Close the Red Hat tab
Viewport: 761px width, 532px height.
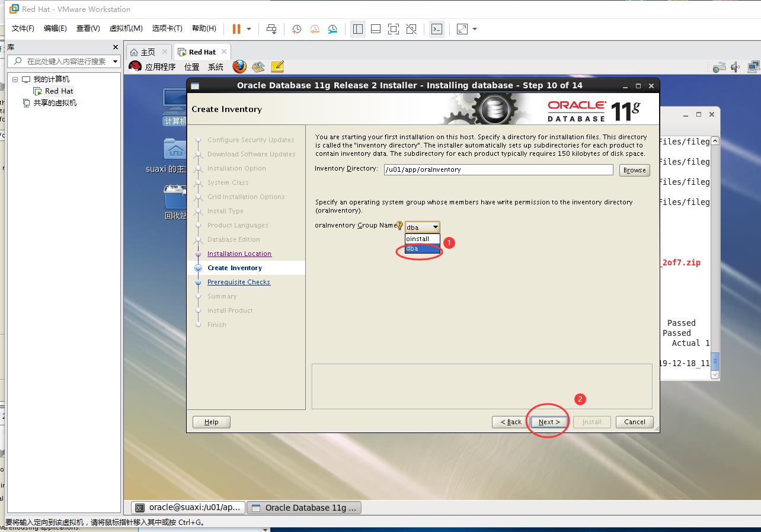pyautogui.click(x=224, y=52)
